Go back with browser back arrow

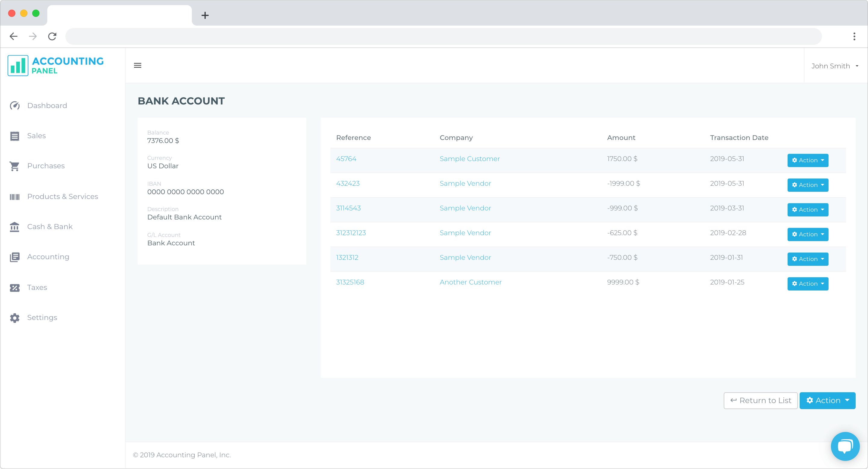coord(14,36)
